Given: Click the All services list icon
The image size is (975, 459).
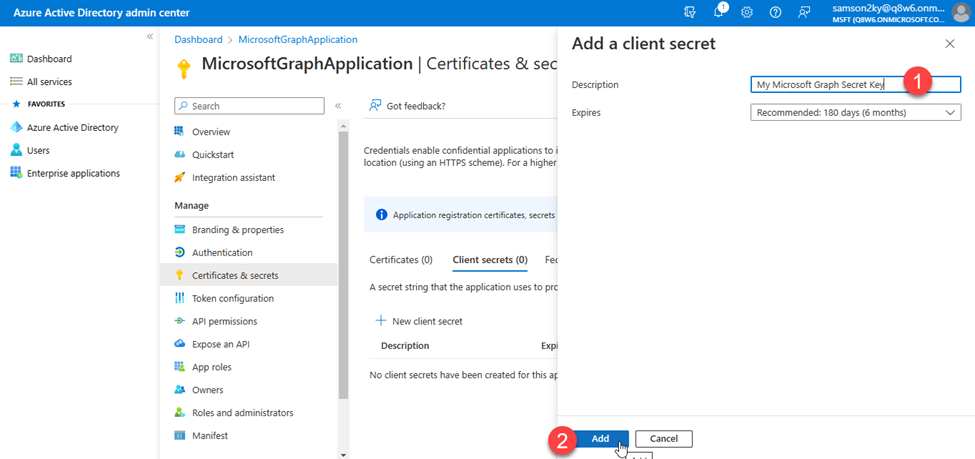Looking at the screenshot, I should [16, 81].
